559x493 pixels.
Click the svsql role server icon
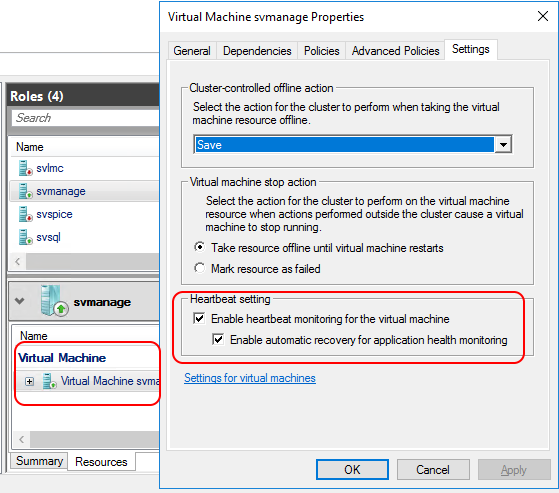click(x=25, y=237)
